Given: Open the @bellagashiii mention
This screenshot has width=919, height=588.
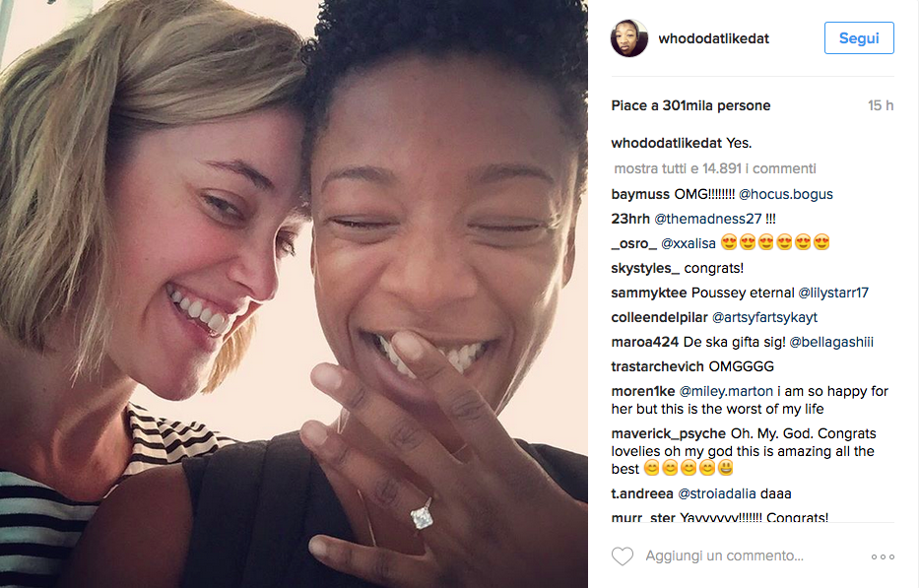Looking at the screenshot, I should click(x=831, y=342).
